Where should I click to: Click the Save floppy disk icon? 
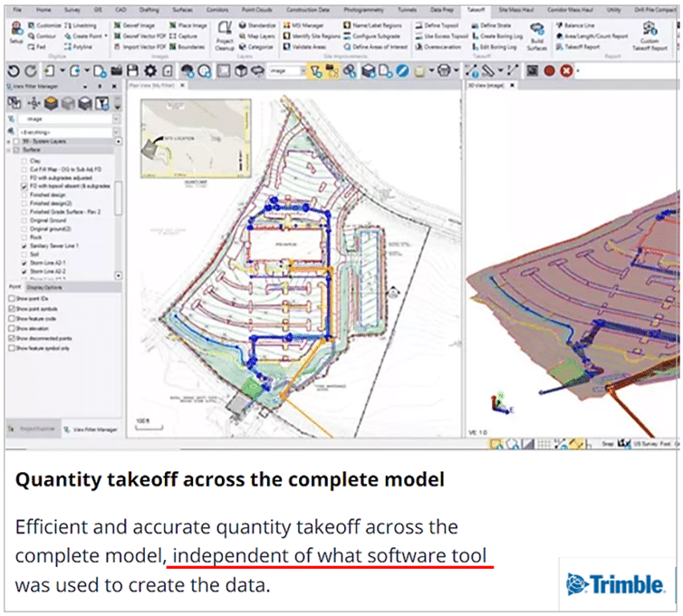pos(131,70)
